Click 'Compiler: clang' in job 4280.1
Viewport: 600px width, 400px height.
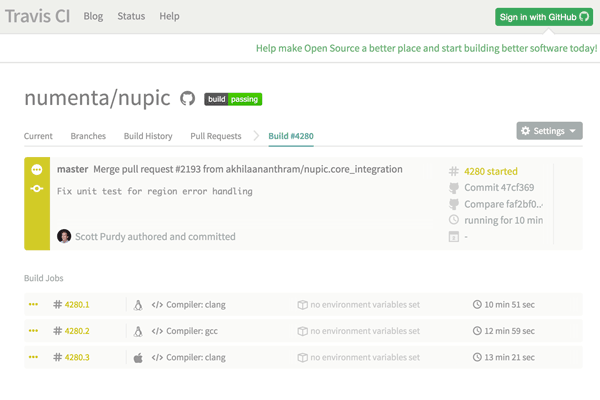pos(196,305)
